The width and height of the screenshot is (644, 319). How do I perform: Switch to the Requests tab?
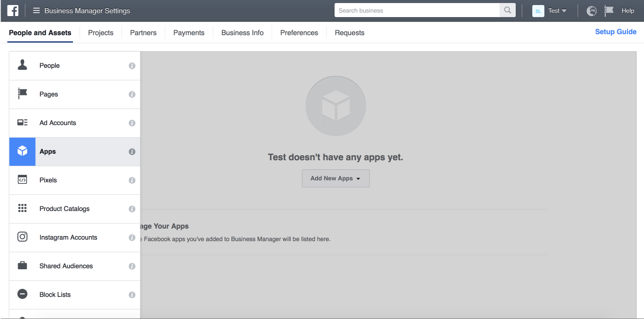click(349, 32)
